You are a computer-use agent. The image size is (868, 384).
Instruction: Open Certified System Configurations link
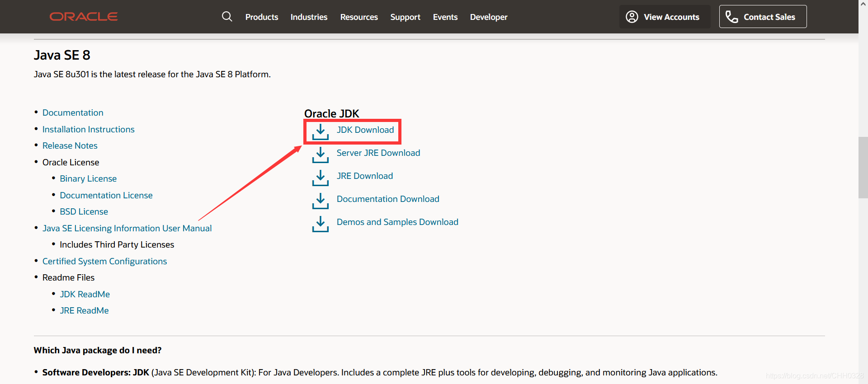click(104, 261)
